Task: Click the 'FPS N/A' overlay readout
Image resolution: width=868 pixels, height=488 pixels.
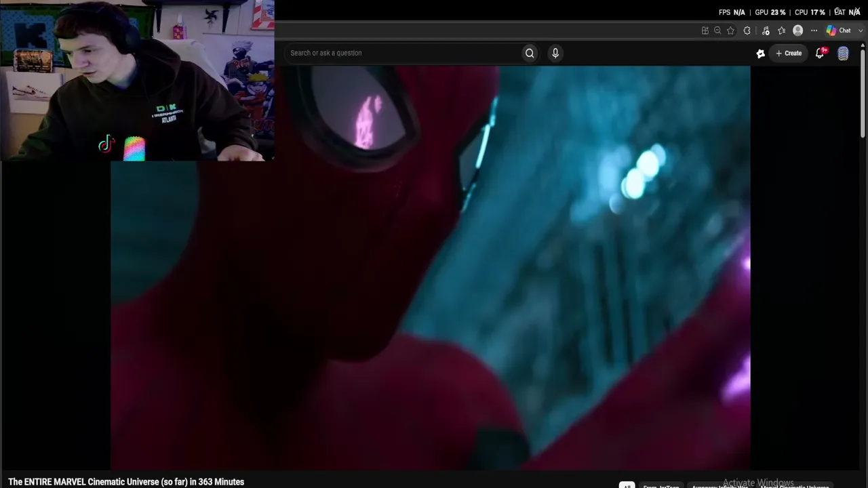Action: [732, 12]
